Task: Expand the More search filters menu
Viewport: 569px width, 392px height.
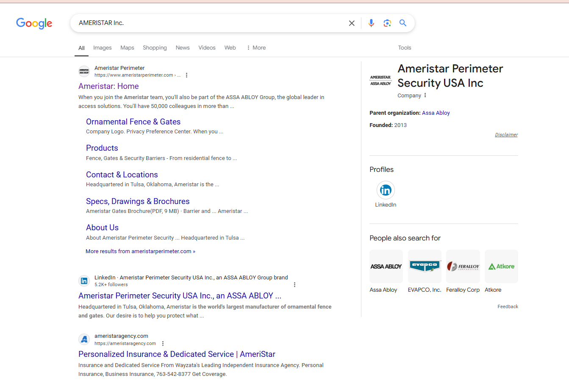Action: click(x=256, y=48)
